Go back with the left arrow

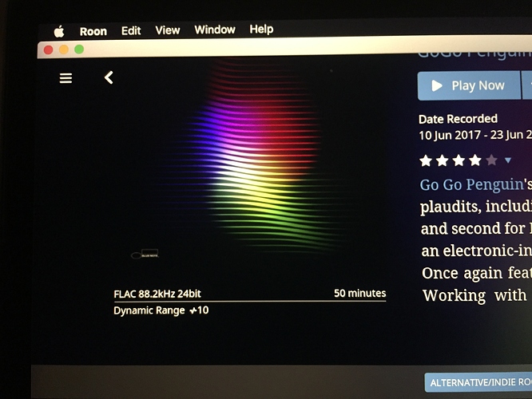tap(109, 77)
